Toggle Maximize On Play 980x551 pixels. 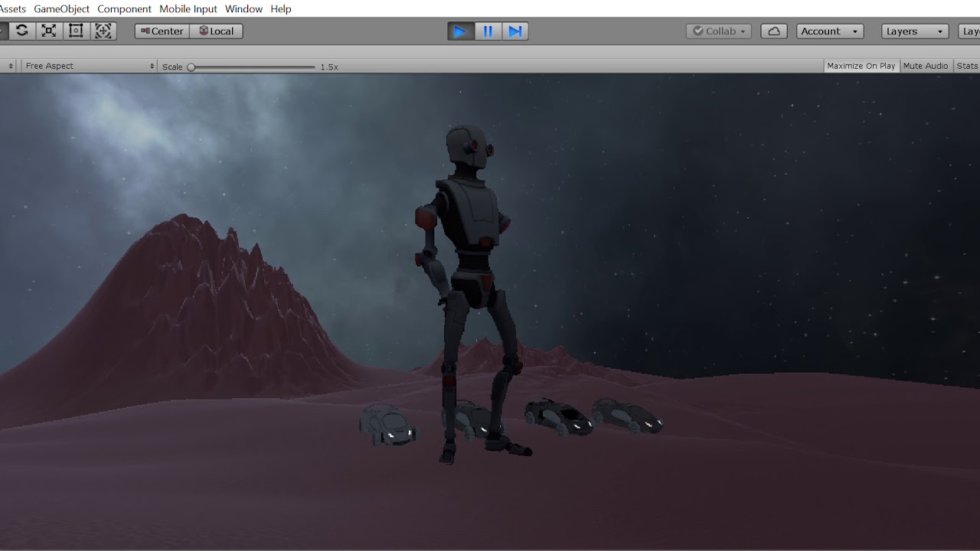[861, 66]
